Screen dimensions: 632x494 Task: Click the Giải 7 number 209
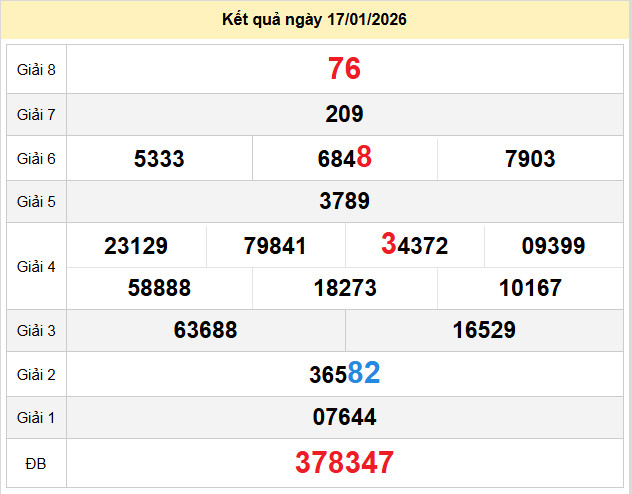pyautogui.click(x=344, y=114)
